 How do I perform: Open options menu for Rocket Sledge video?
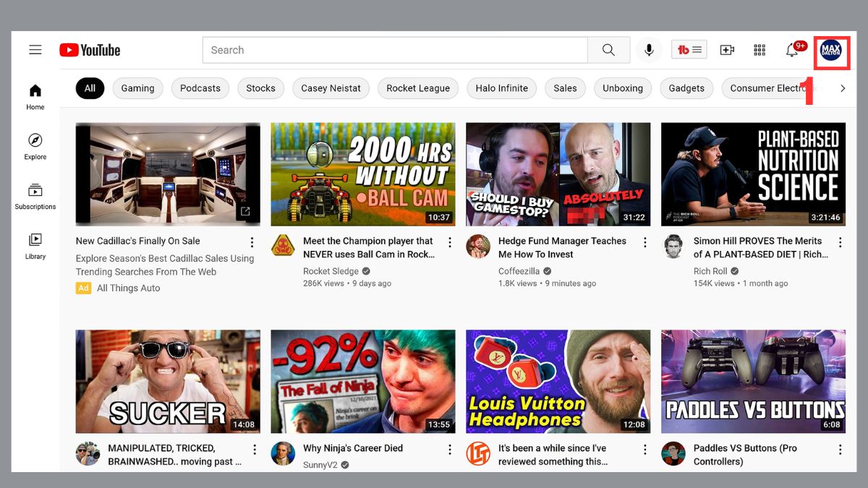pos(449,242)
